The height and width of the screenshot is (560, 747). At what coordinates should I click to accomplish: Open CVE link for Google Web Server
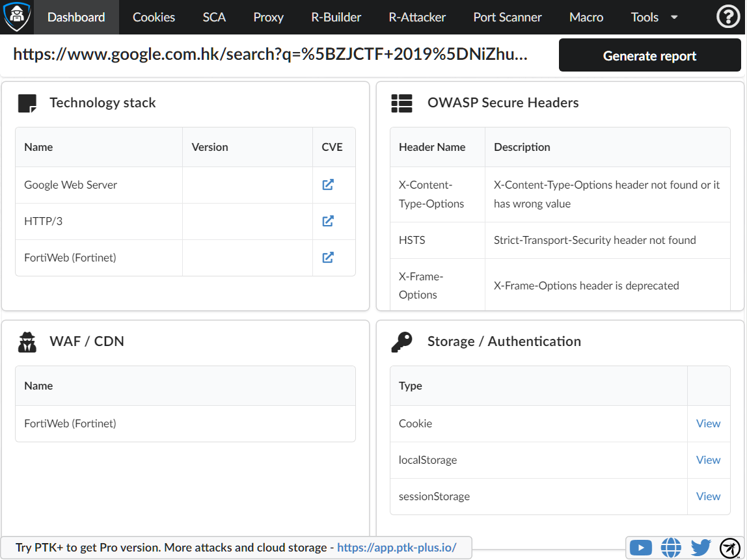[328, 185]
